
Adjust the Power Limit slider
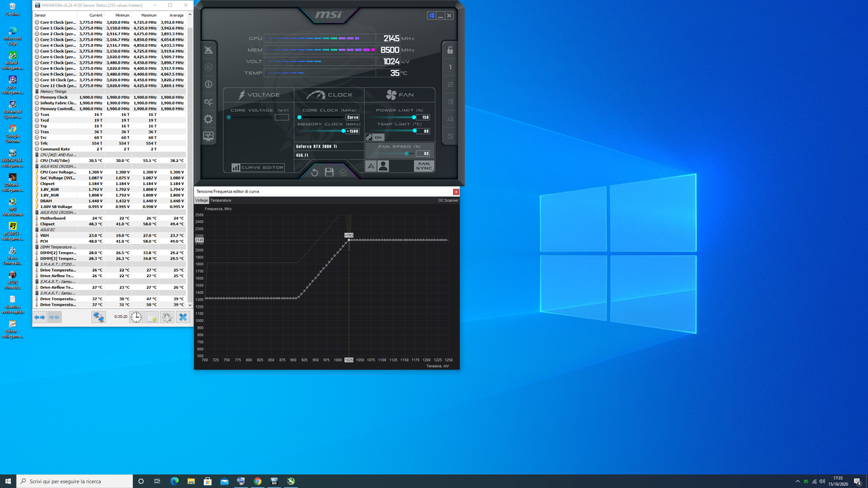click(414, 117)
